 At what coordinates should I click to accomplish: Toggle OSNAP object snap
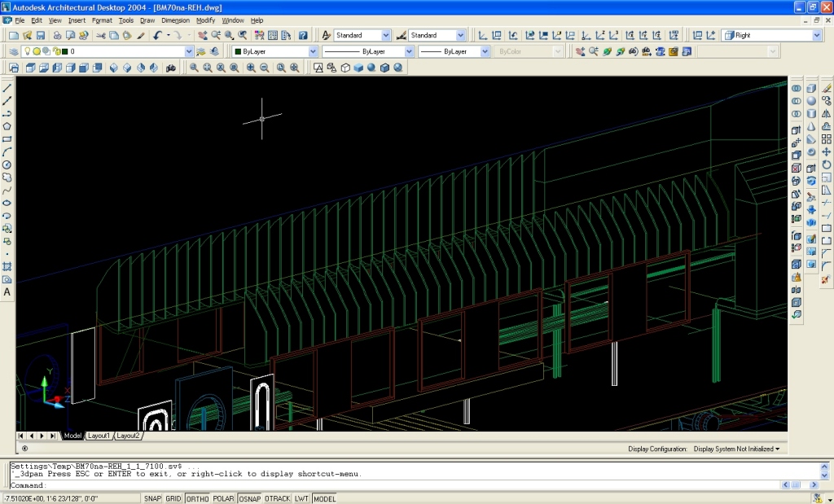pos(250,498)
